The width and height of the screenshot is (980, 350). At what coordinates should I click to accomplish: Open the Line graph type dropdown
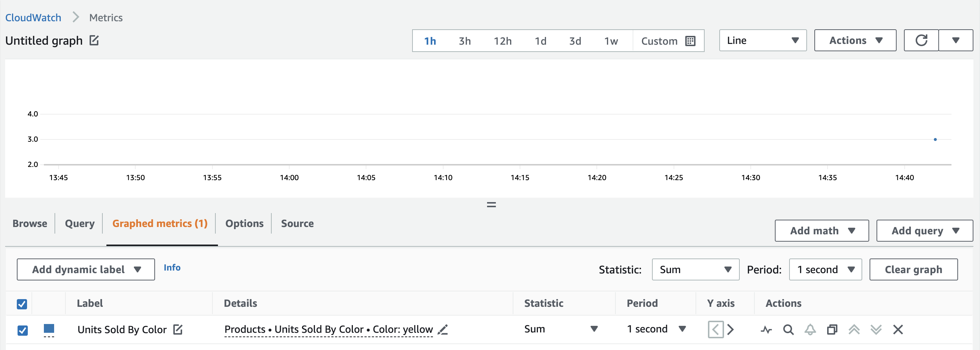coord(762,40)
